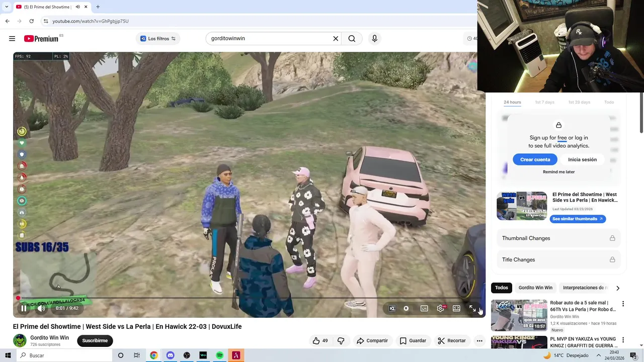Open a new browser tab
The width and height of the screenshot is (644, 362).
(x=98, y=7)
